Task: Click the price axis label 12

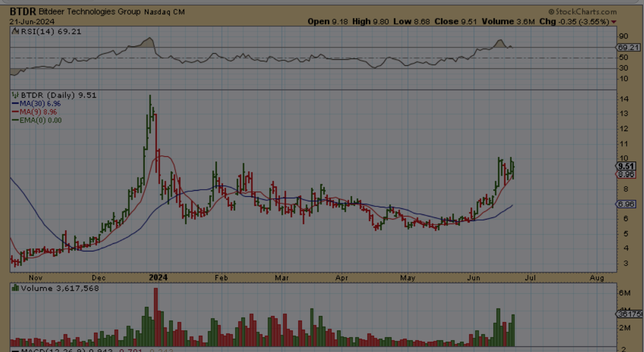Action: tap(624, 129)
